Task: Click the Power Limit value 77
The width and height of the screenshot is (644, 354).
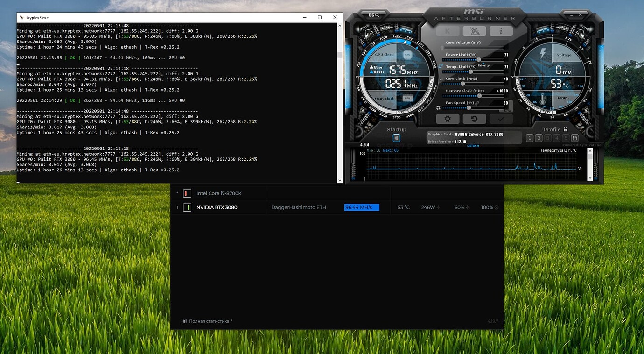Action: (506, 55)
